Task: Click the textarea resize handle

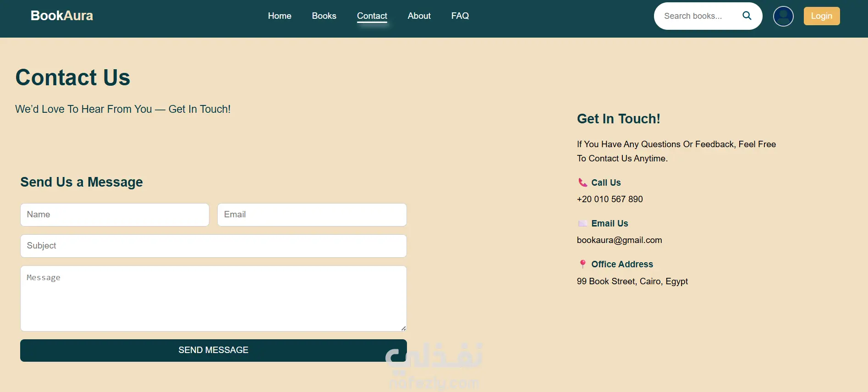Action: coord(403,328)
